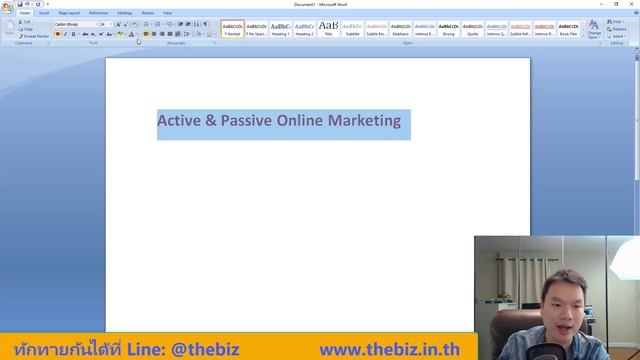The height and width of the screenshot is (360, 640).
Task: Clear formatting from selection
Action: pyautogui.click(x=135, y=24)
